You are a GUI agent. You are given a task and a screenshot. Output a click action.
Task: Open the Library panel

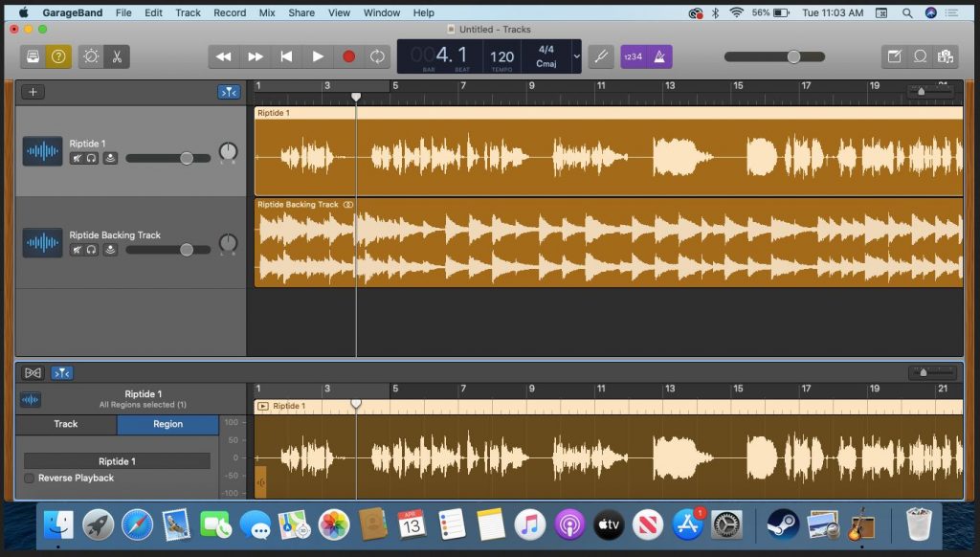pyautogui.click(x=33, y=56)
